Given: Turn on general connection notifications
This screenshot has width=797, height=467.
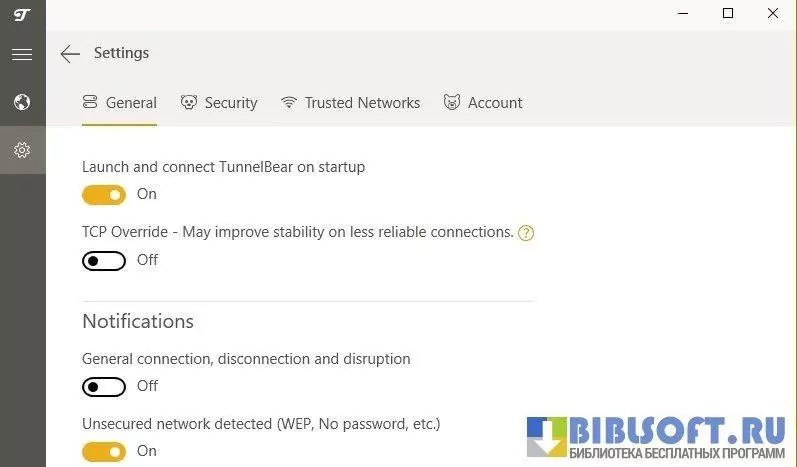Looking at the screenshot, I should (104, 386).
